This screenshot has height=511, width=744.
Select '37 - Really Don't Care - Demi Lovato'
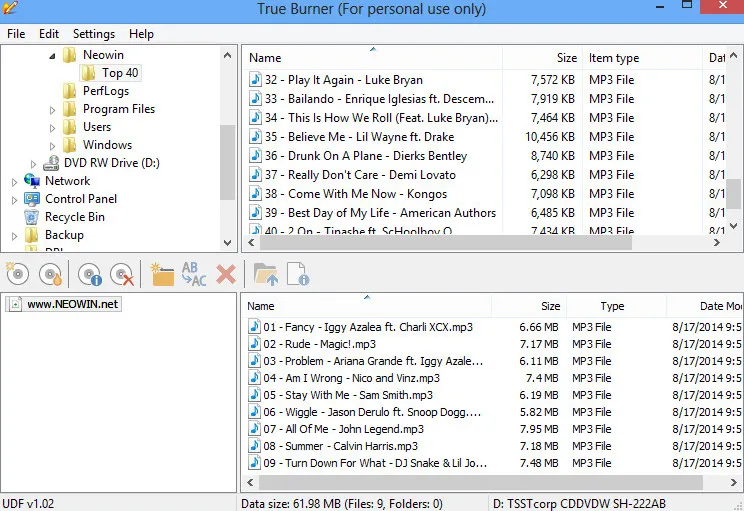tap(360, 175)
